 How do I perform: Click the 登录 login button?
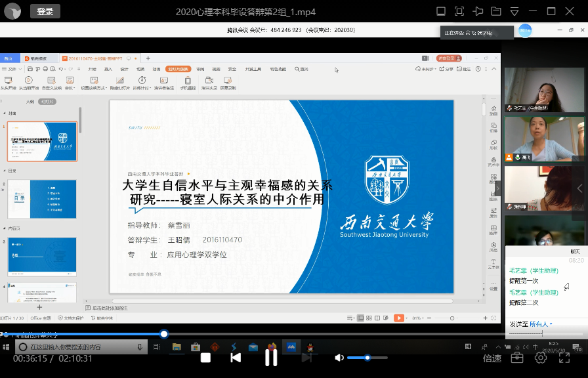[45, 11]
